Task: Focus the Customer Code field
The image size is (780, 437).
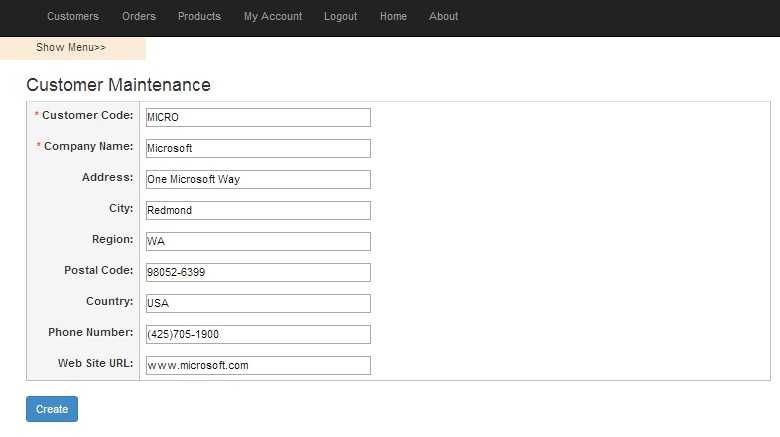Action: click(x=258, y=117)
